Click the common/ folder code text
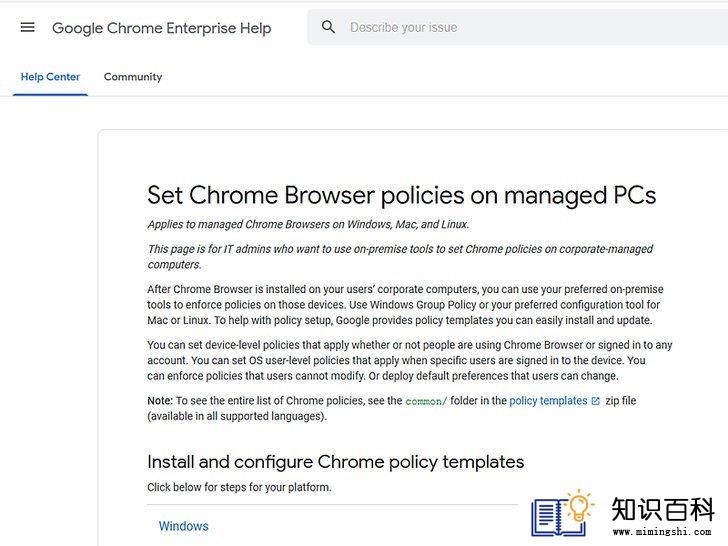This screenshot has width=728, height=546. [426, 401]
